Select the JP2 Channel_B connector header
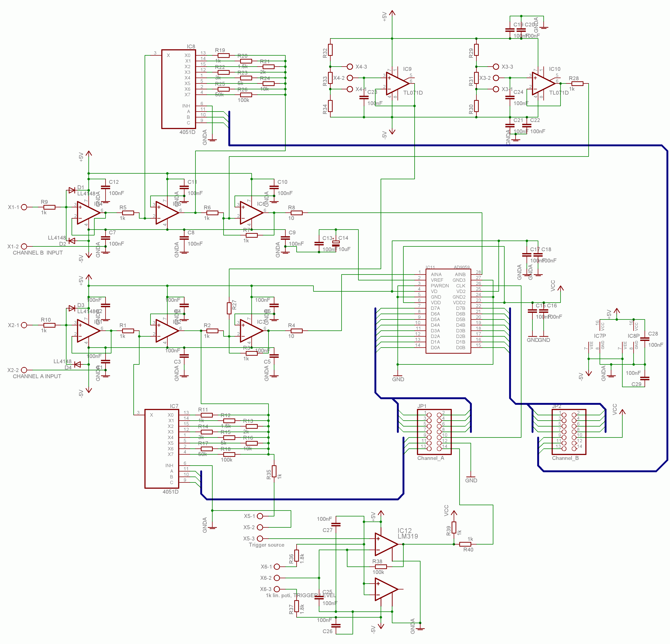Screen dimensions: 670x644 569,432
